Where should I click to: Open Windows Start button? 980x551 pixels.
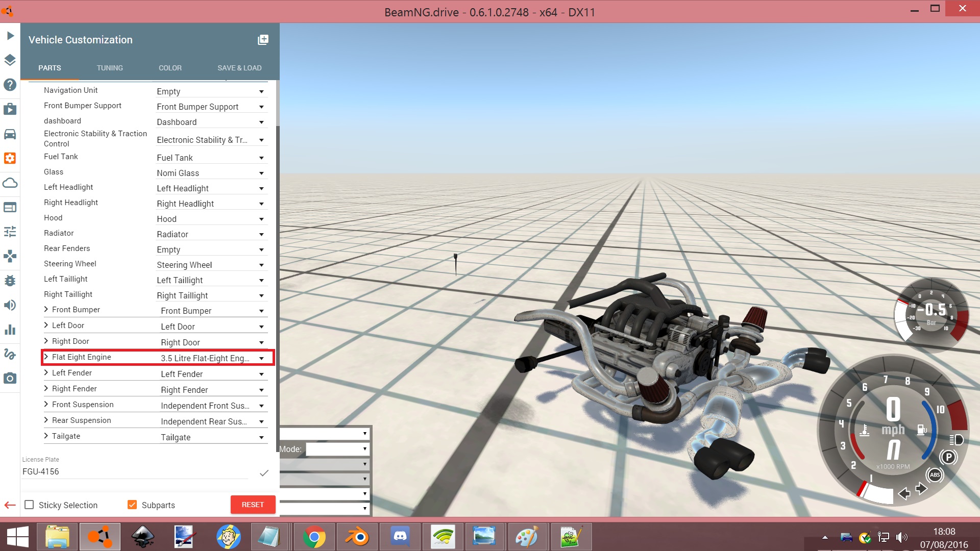click(17, 537)
